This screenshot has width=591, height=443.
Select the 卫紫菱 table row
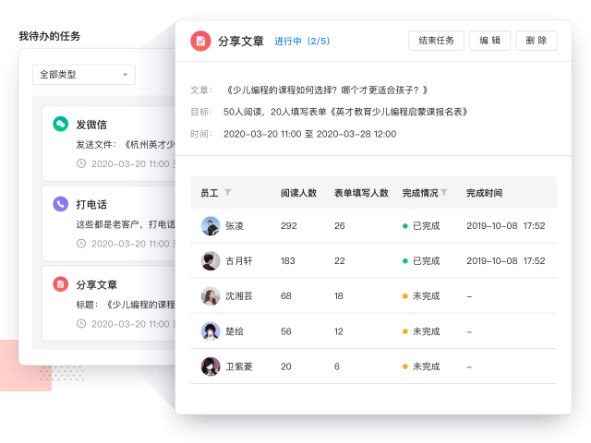(374, 366)
